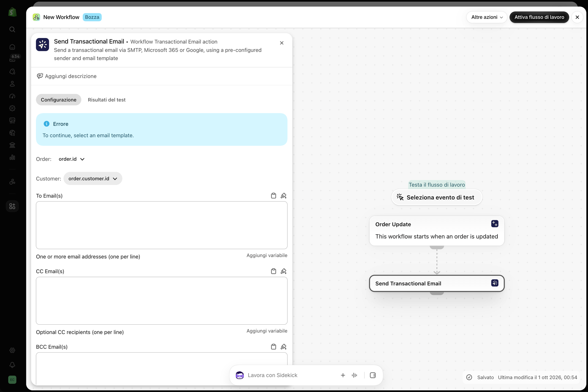Image resolution: width=588 pixels, height=392 pixels.
Task: Click Order Update trigger node icon
Action: (495, 224)
